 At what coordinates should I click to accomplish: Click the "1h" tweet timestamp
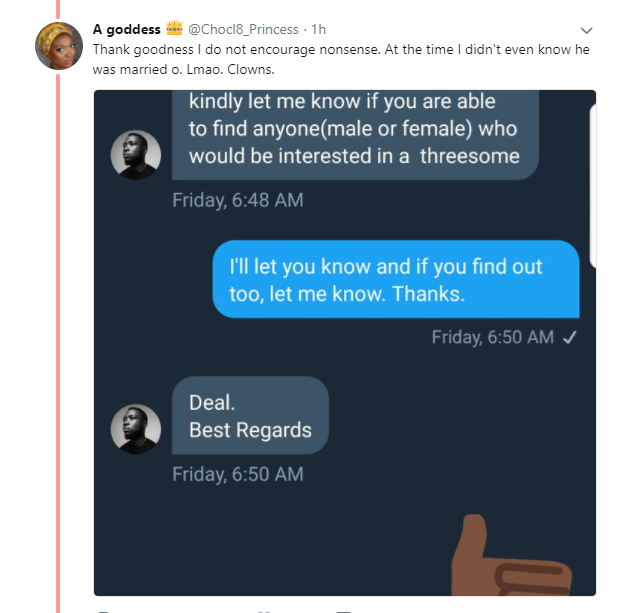click(320, 29)
